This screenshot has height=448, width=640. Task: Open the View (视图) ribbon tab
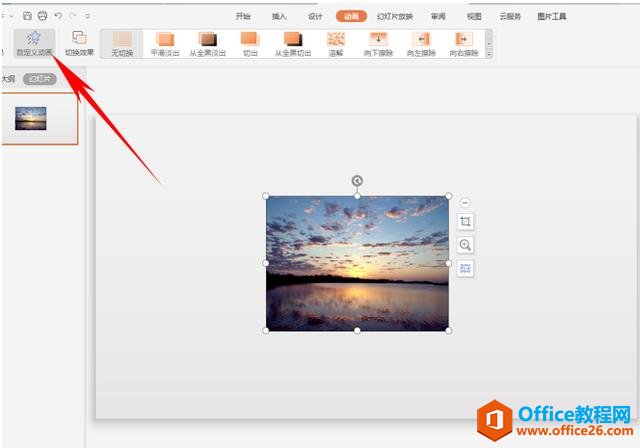click(x=474, y=16)
